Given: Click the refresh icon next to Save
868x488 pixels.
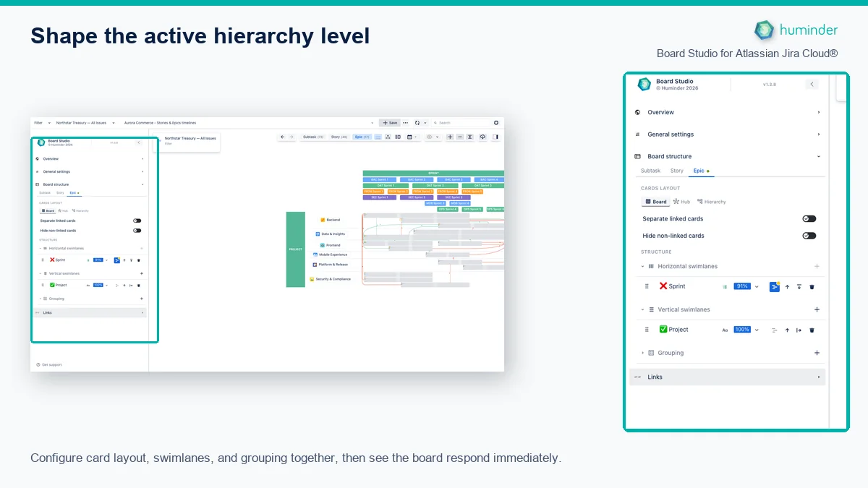Looking at the screenshot, I should [x=417, y=123].
